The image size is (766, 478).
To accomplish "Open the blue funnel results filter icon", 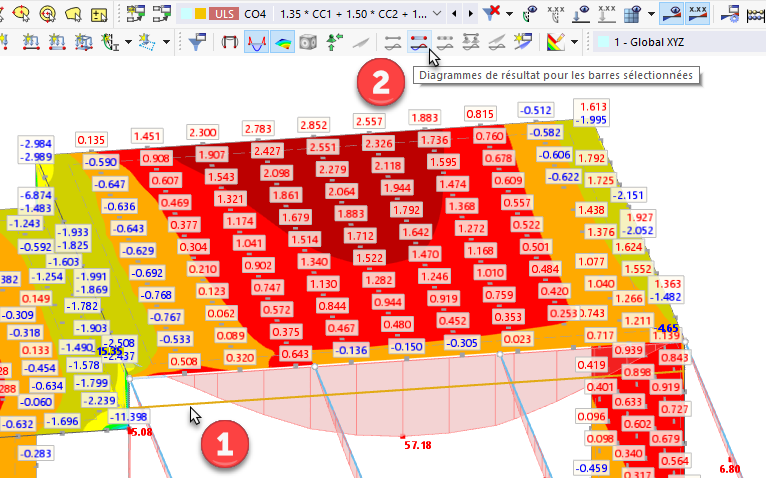I will [x=197, y=42].
